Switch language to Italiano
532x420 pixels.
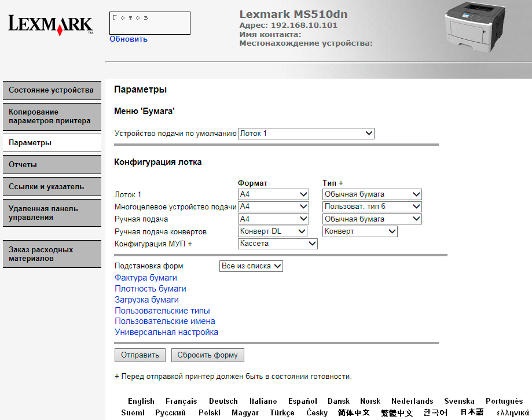(x=263, y=401)
